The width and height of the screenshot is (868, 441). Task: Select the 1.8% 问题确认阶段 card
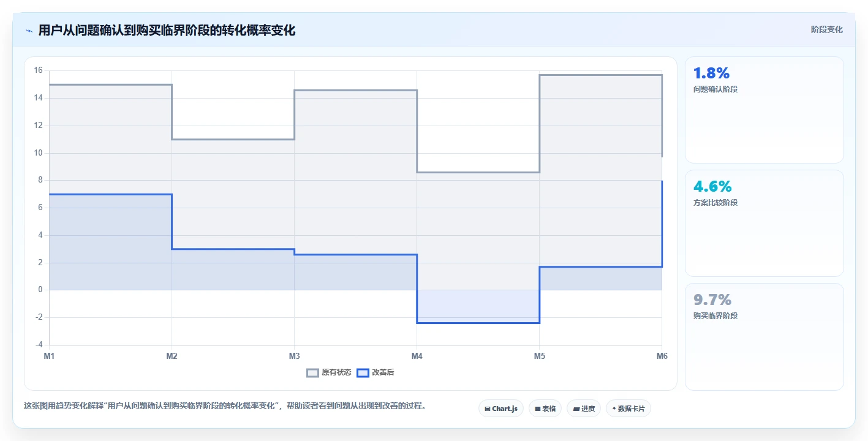coord(764,110)
